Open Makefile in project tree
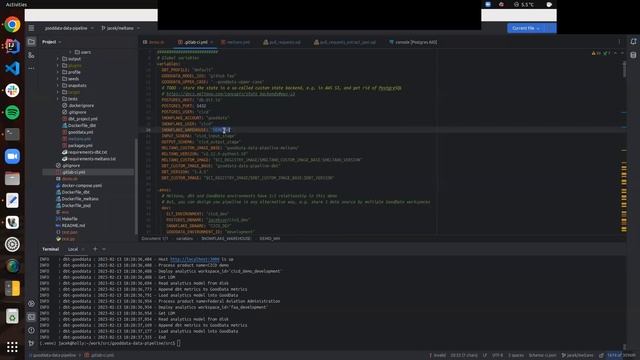The image size is (640, 360). click(x=67, y=219)
